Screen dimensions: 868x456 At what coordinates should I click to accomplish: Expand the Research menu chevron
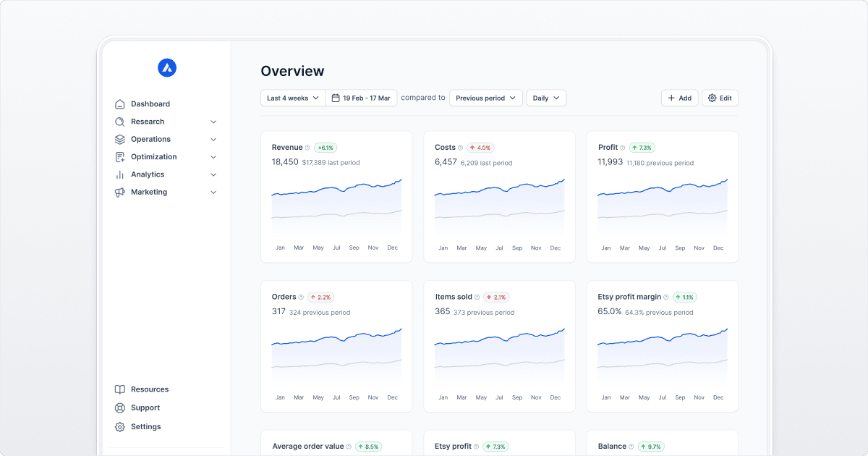point(213,122)
